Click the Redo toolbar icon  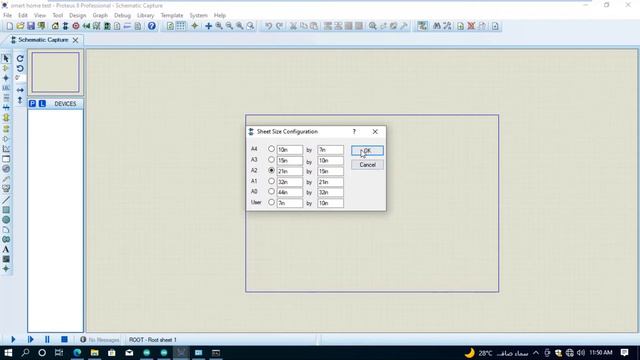[x=279, y=26]
